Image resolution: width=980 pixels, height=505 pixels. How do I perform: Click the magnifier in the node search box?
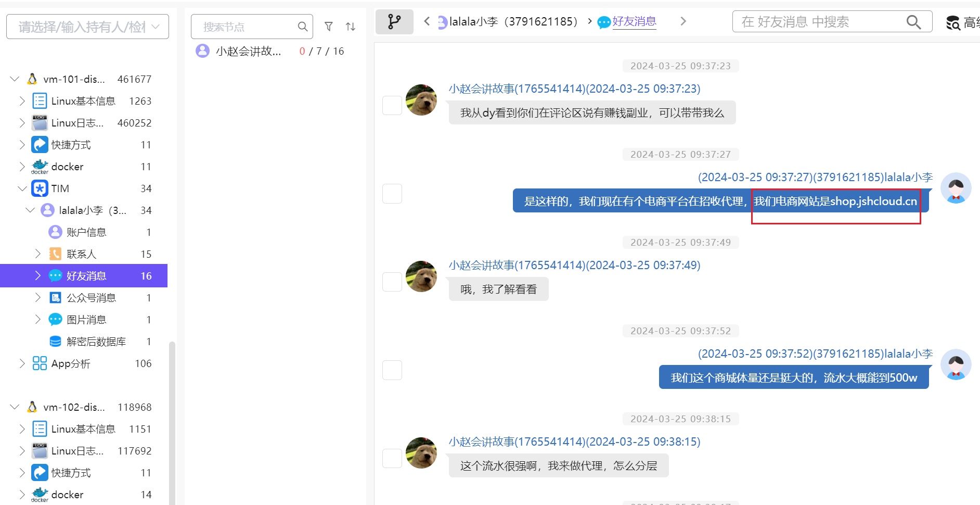pos(302,27)
